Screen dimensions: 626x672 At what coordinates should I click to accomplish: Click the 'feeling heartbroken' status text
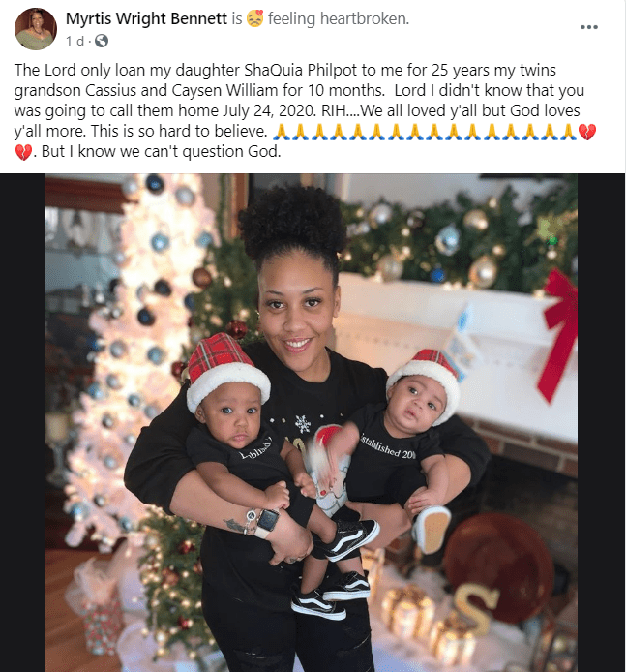click(x=339, y=18)
